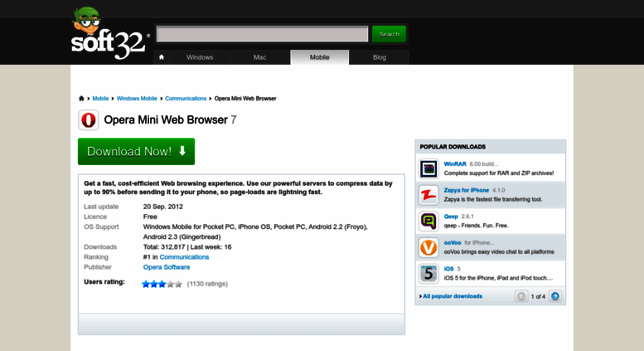
Task: Click the Opera Mini app icon
Action: [x=89, y=120]
